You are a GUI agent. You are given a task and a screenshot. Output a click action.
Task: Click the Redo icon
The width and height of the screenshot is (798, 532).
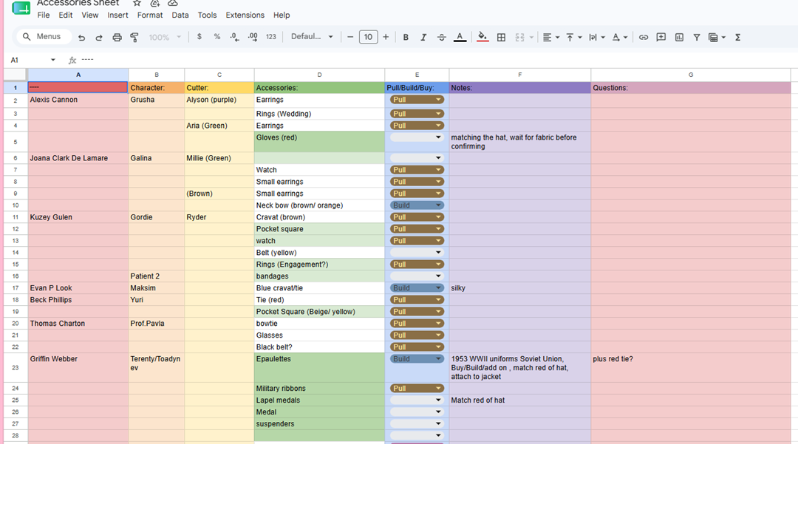[x=99, y=37]
